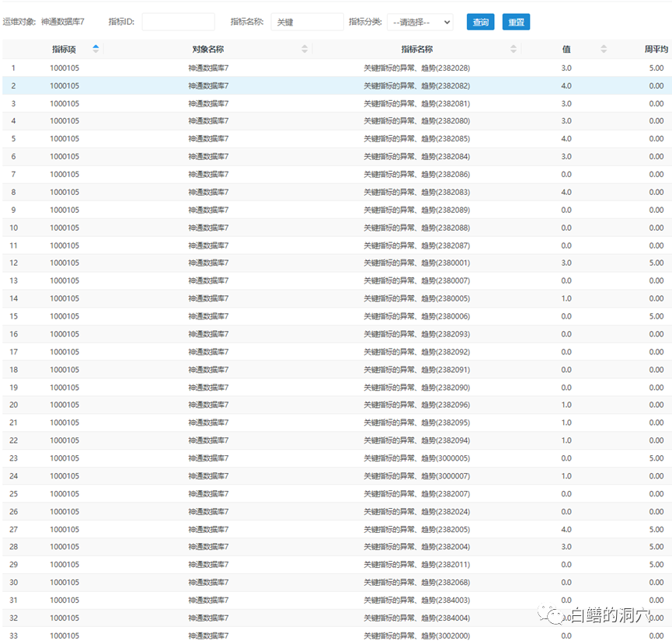The image size is (672, 644).
Task: Open the 指标分类 dropdown selector
Action: pyautogui.click(x=420, y=23)
